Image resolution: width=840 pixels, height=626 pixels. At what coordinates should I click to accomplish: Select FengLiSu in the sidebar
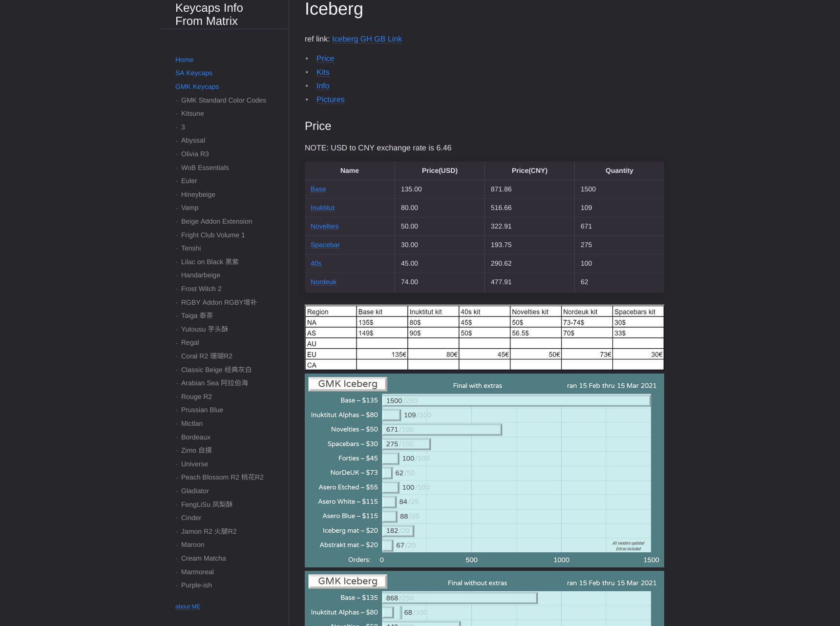point(207,505)
